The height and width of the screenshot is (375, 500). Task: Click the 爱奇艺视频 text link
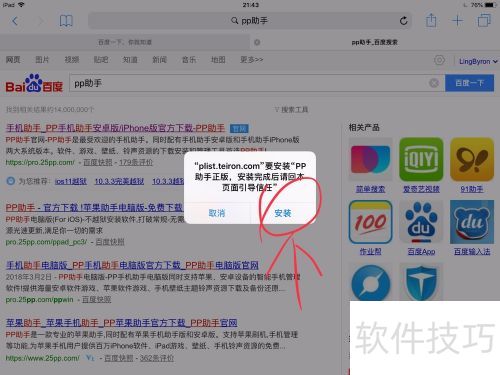(x=421, y=189)
